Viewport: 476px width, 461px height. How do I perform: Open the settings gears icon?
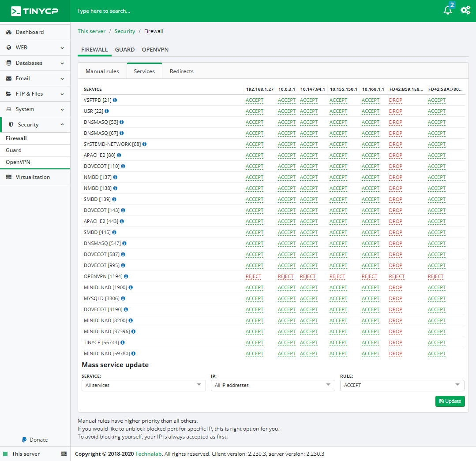tap(465, 10)
